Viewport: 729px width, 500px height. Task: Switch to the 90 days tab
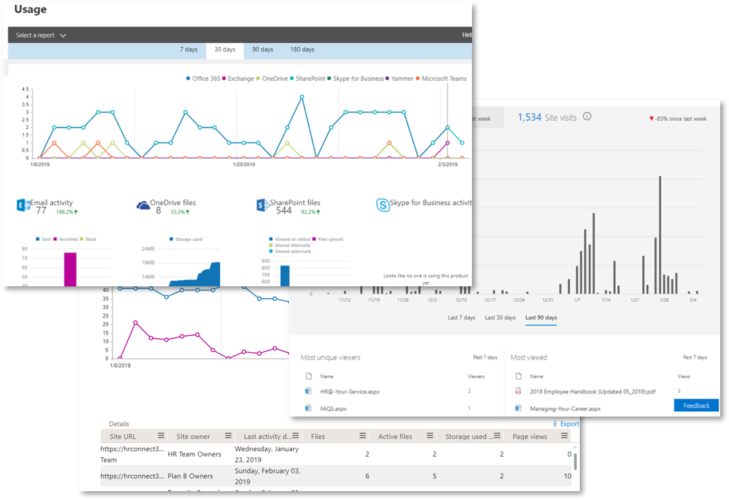[263, 49]
